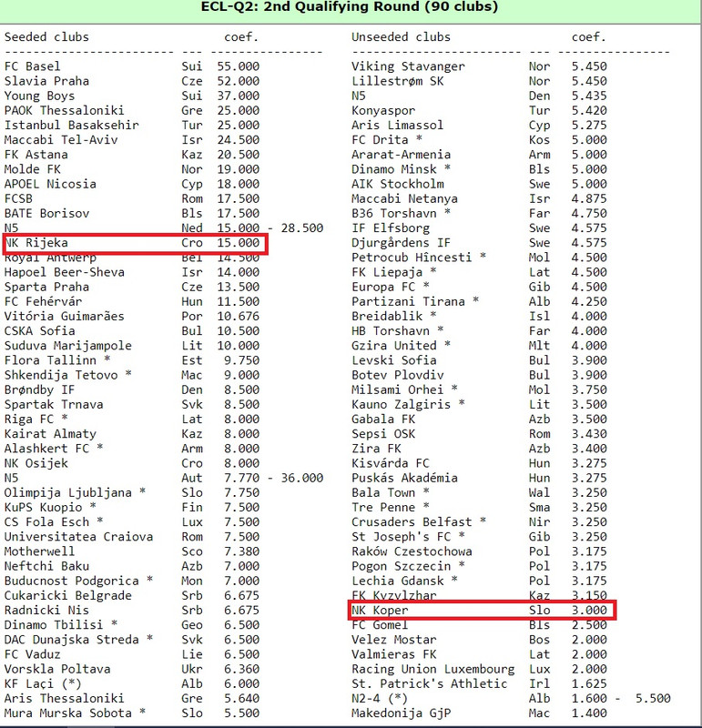Select Lillestrøm SK entry
Viewport: 702px width, 728px height.
397,81
